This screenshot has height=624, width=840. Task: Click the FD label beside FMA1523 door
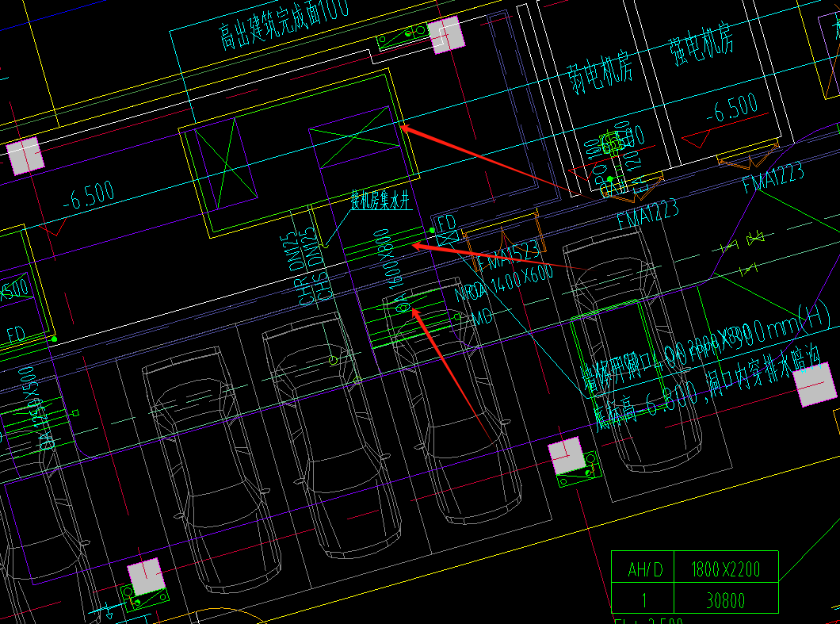(x=447, y=224)
